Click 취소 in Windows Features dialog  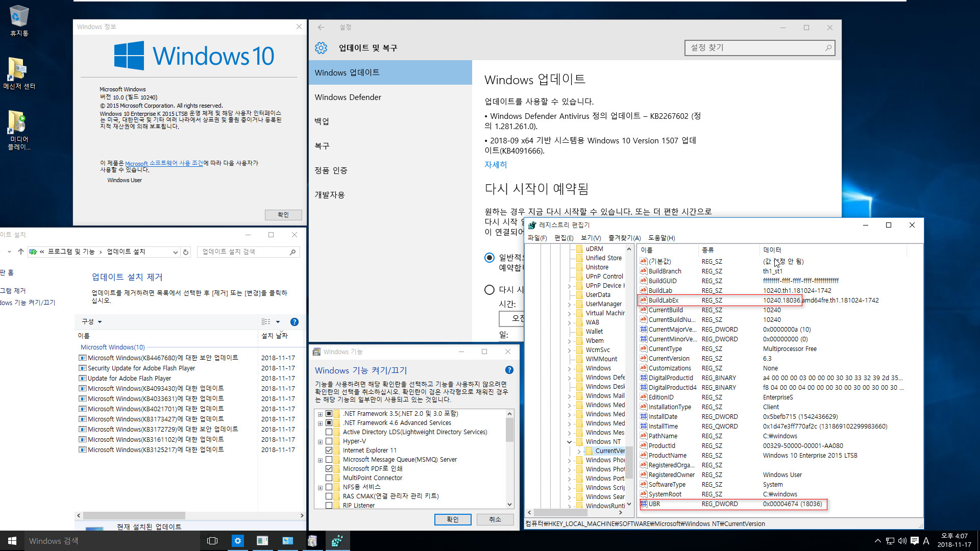coord(495,519)
